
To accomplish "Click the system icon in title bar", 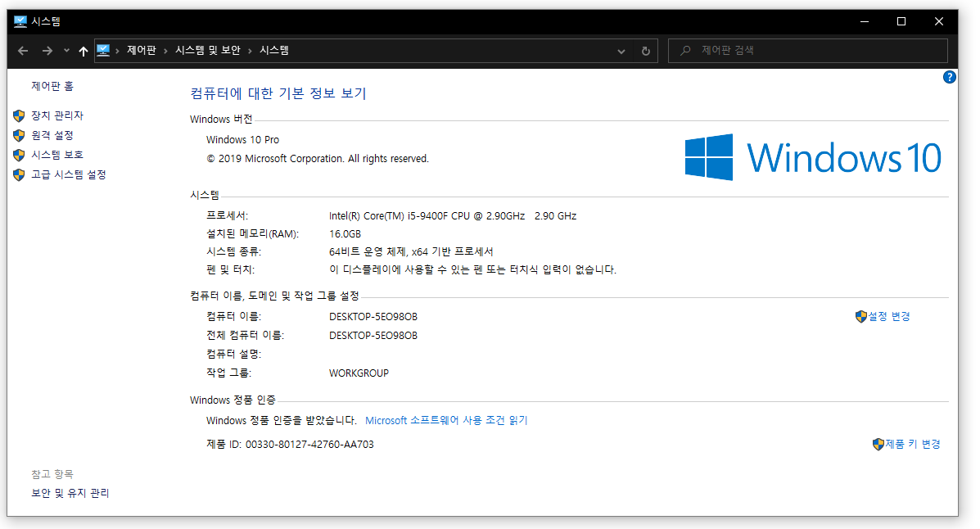I will point(20,21).
